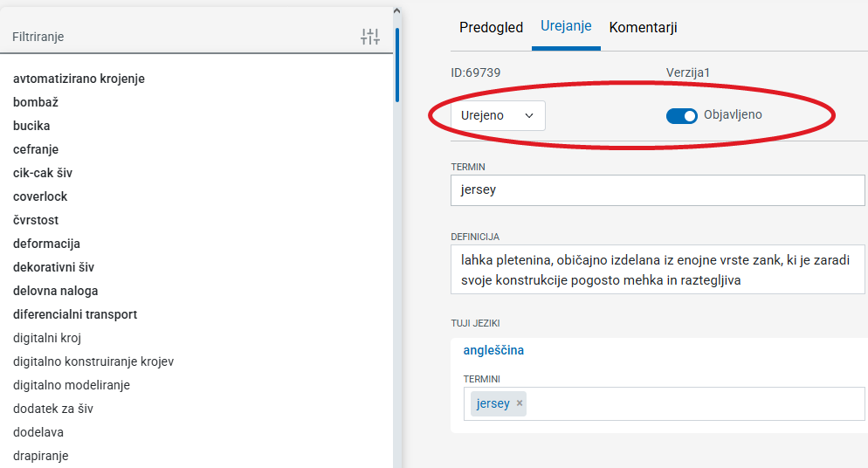
Task: Click the DEFINICIJA text area
Action: [658, 270]
